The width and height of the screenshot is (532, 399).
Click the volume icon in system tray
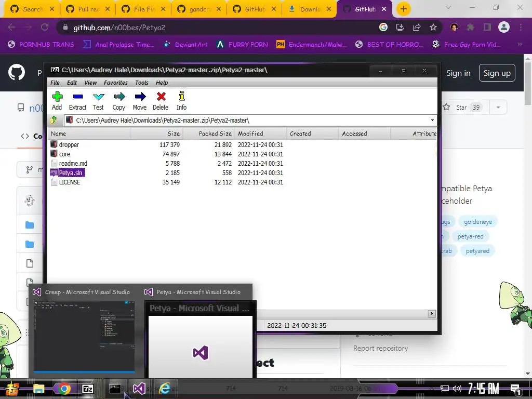tap(457, 389)
